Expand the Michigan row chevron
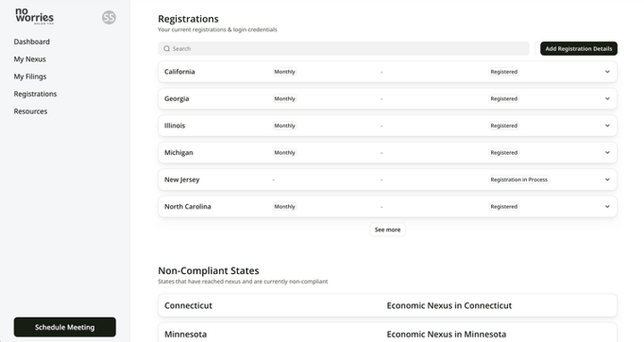 [607, 152]
